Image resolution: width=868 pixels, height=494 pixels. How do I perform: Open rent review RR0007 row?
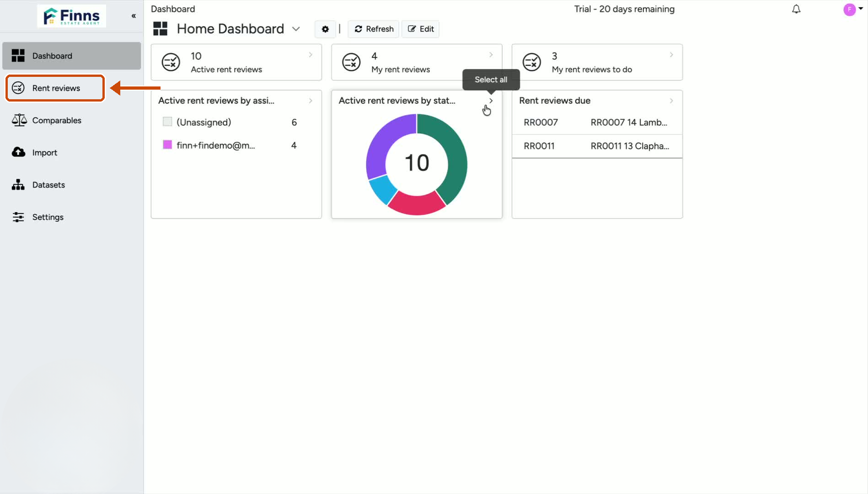pos(597,122)
